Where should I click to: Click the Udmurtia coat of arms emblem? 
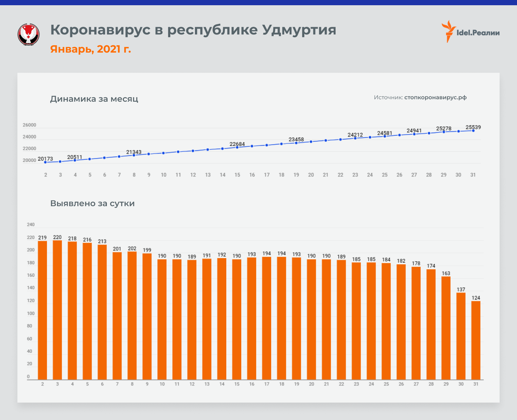tap(29, 34)
